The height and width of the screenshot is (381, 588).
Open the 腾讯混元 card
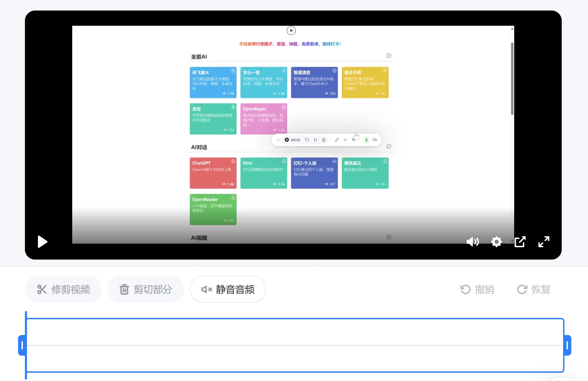coord(365,173)
